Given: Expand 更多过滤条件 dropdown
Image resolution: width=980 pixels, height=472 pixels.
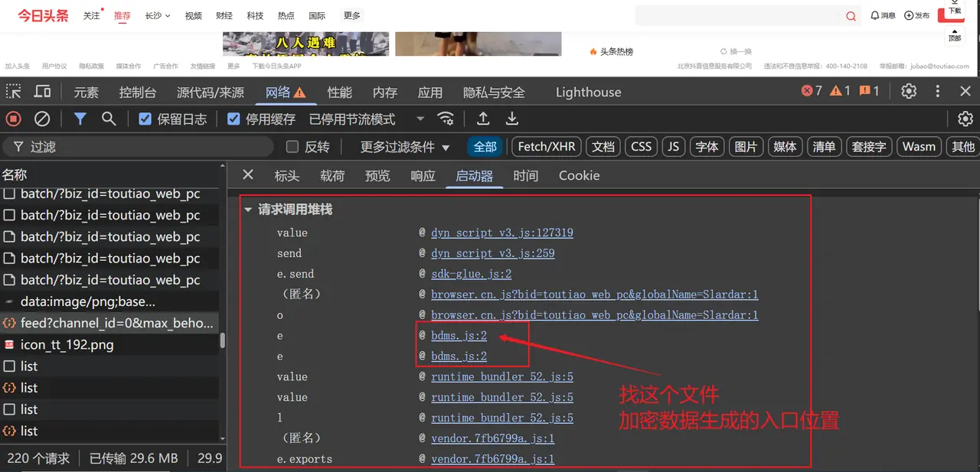Looking at the screenshot, I should pos(405,147).
